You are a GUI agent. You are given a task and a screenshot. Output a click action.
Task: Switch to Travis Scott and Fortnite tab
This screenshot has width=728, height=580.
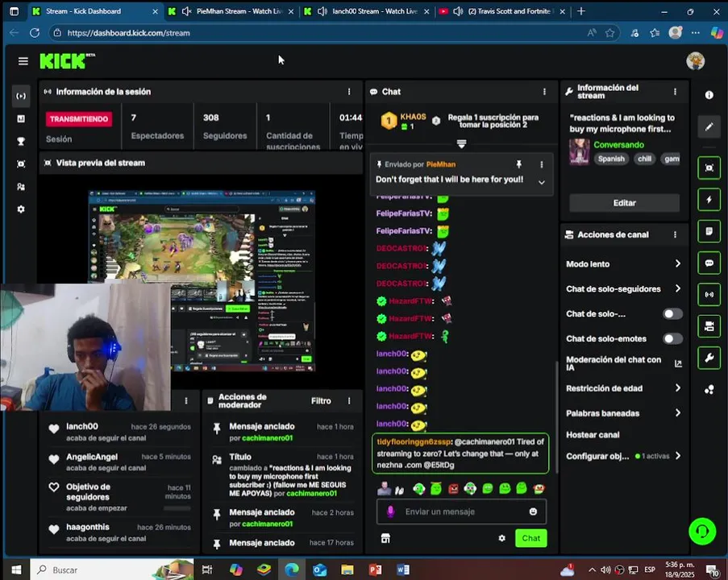coord(502,11)
